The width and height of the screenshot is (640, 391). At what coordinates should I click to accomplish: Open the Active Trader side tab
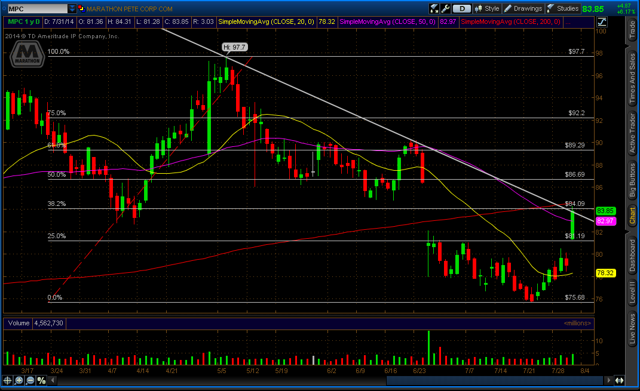[x=632, y=133]
